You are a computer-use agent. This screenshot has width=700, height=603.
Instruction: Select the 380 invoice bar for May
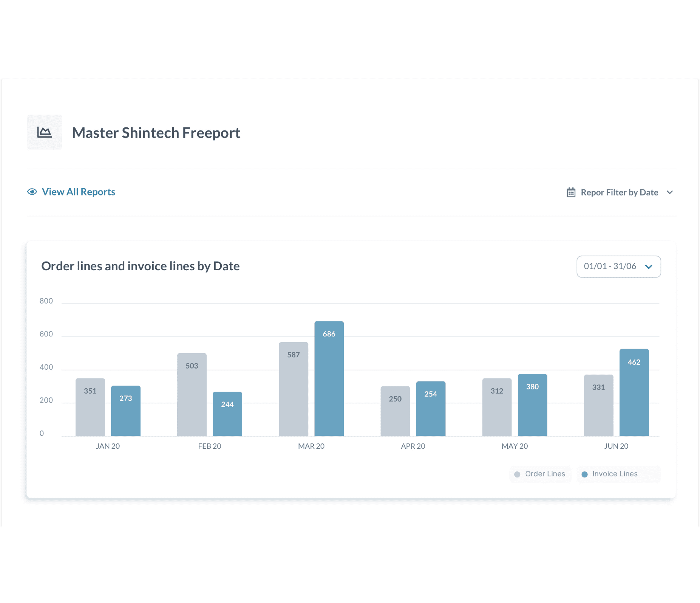532,405
